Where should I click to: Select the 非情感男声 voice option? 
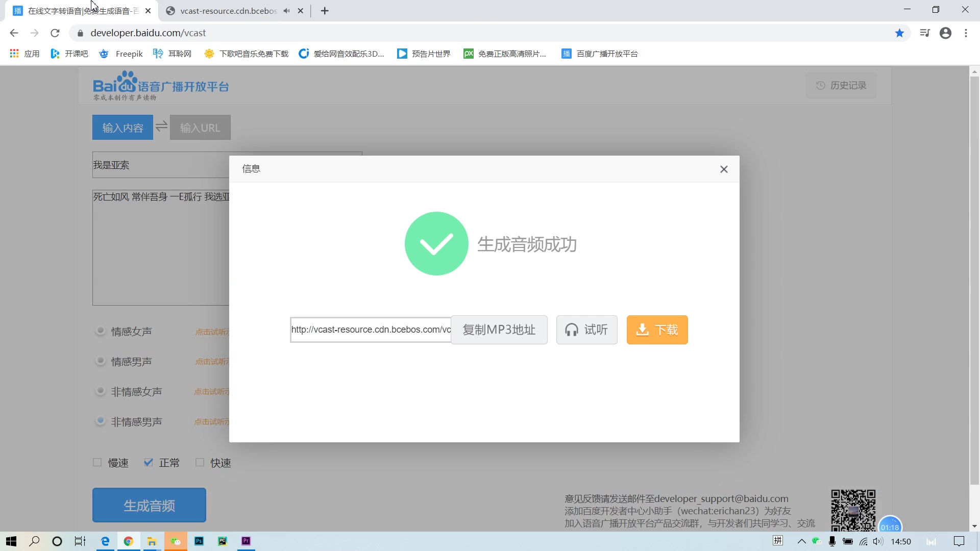(x=101, y=421)
